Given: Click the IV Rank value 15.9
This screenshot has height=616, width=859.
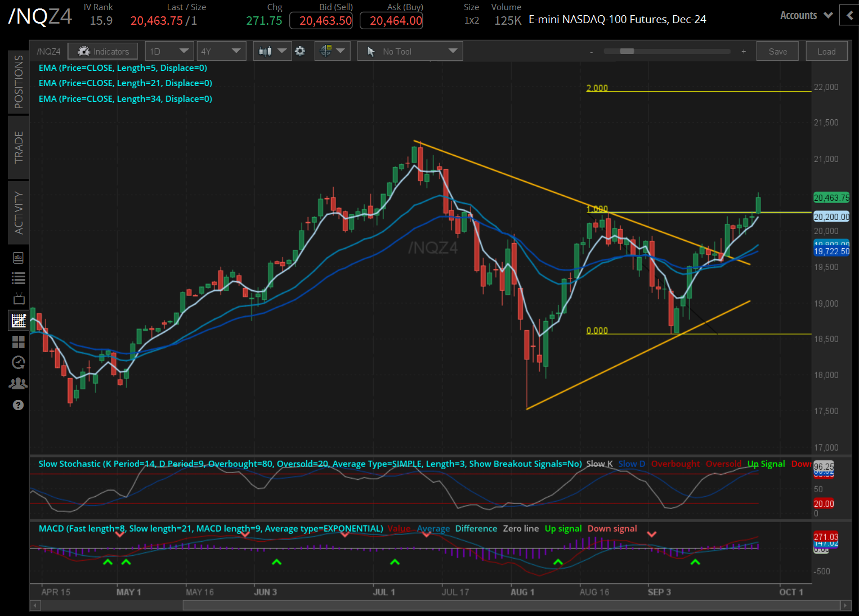Looking at the screenshot, I should 101,21.
